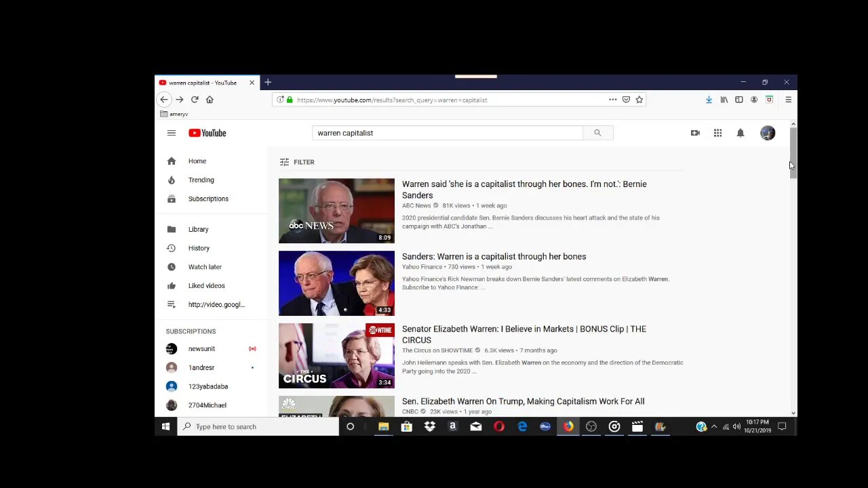Open File Explorer from the taskbar
This screenshot has width=868, height=488.
click(x=384, y=427)
